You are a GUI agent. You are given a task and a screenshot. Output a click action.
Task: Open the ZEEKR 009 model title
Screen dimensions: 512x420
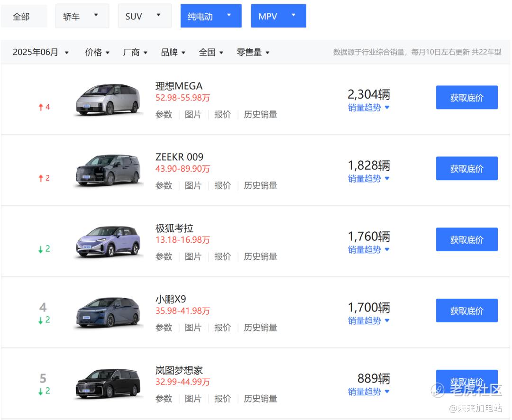(x=179, y=157)
